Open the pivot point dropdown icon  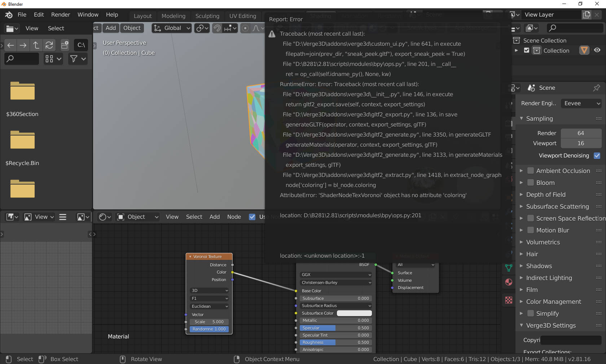tap(202, 28)
